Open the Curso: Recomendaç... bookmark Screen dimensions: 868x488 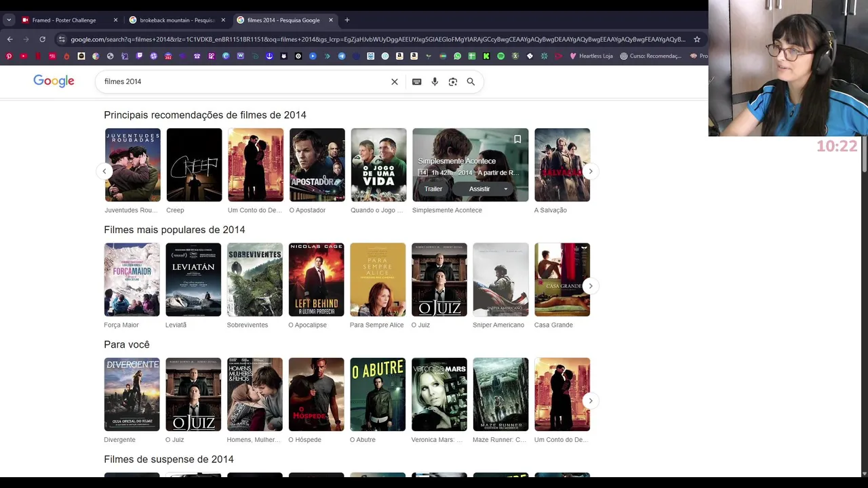650,56
